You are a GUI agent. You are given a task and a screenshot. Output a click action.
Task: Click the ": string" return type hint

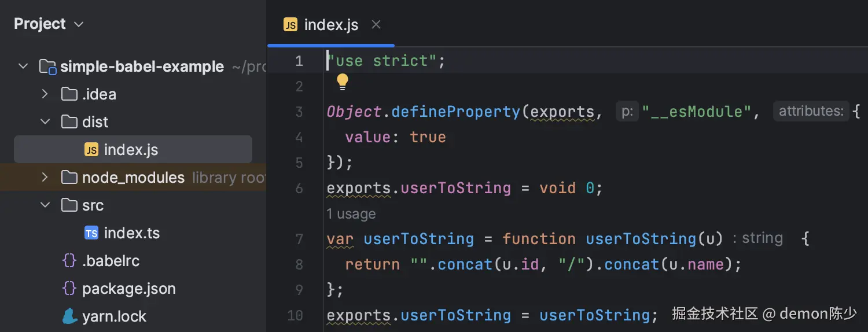pyautogui.click(x=757, y=238)
